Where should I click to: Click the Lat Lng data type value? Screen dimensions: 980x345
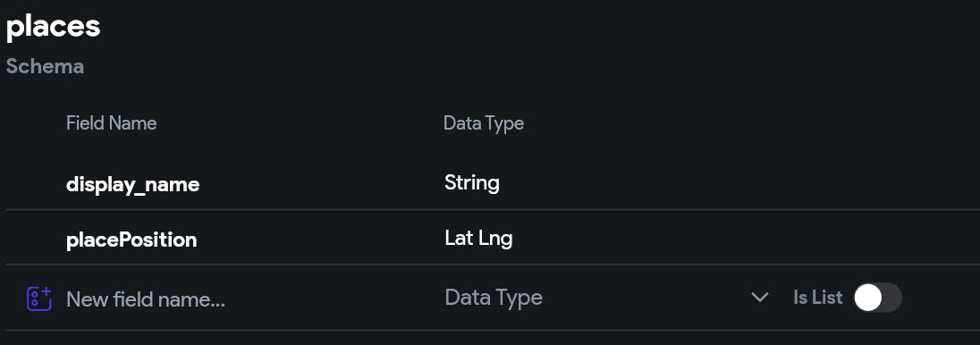coord(478,238)
